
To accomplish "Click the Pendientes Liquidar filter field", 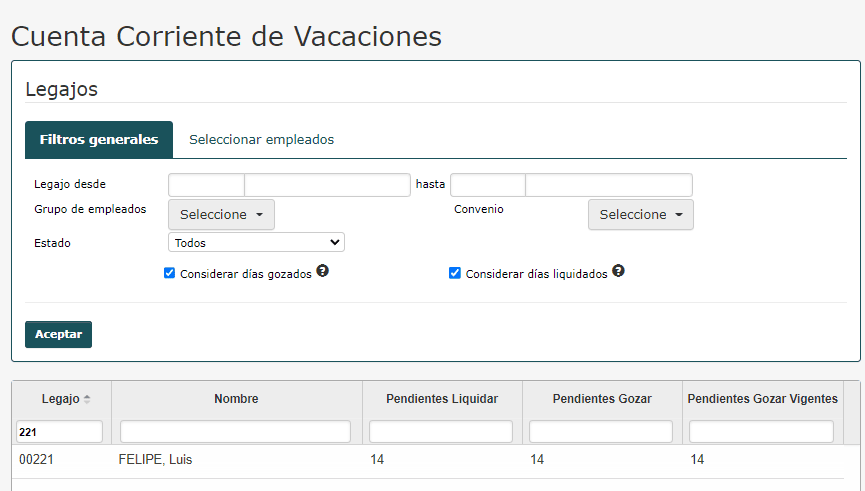I will [x=441, y=431].
